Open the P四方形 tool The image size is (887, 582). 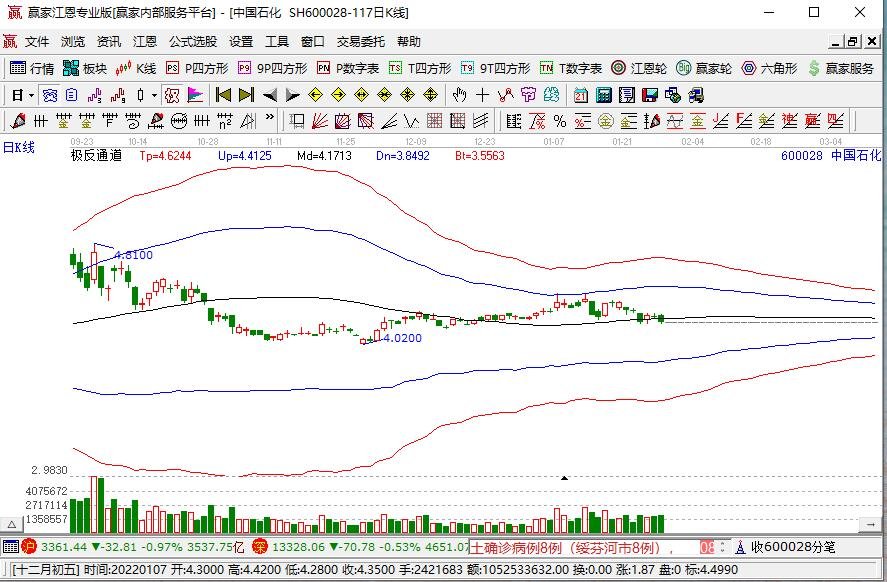tap(197, 68)
